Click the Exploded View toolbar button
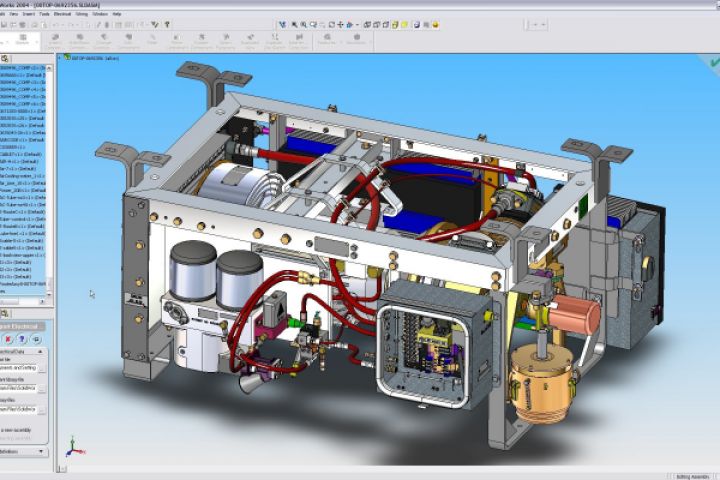Screen dimensions: 720x480 [x=250, y=41]
